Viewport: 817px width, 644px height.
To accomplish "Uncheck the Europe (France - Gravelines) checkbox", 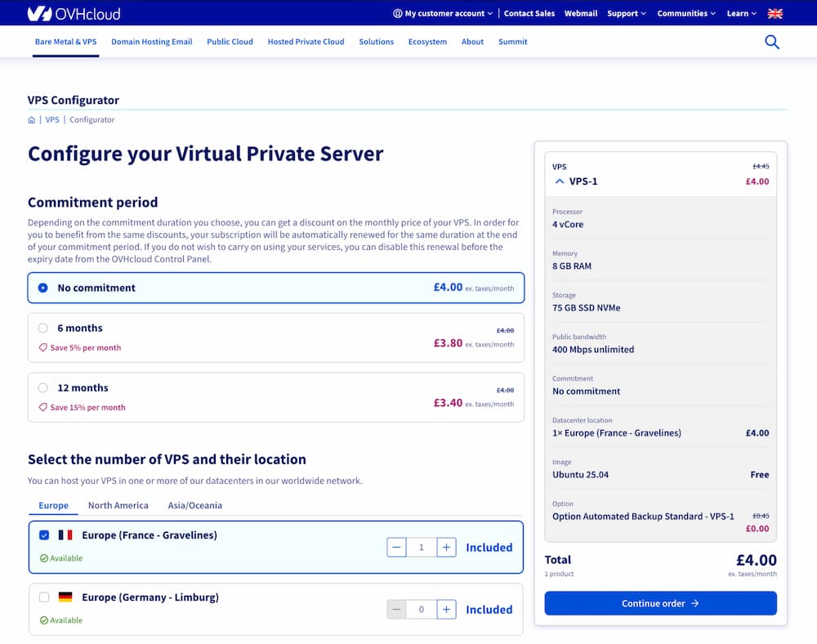I will pyautogui.click(x=44, y=535).
